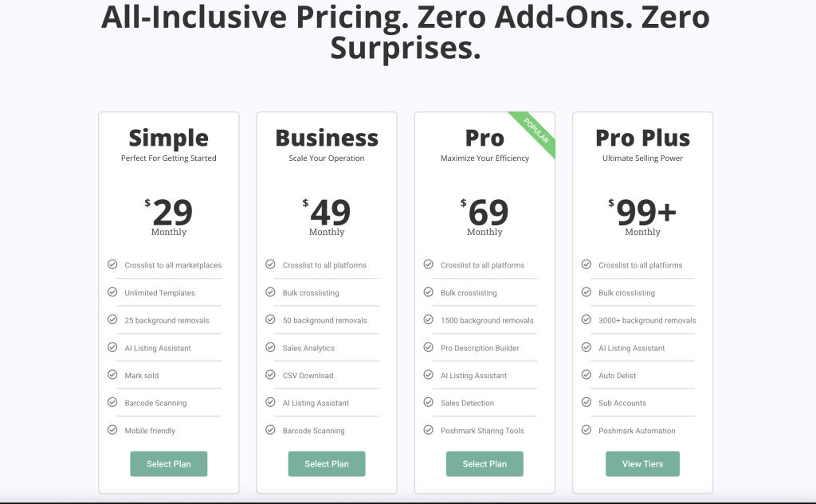Screen dimensions: 816x504
Task: Click the Select Plan button under Simple
Action: 168,464
